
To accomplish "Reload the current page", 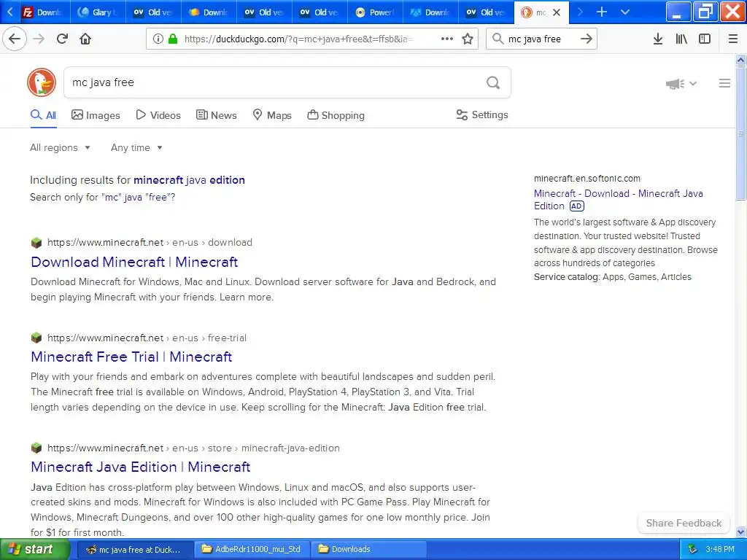I will click(x=62, y=39).
